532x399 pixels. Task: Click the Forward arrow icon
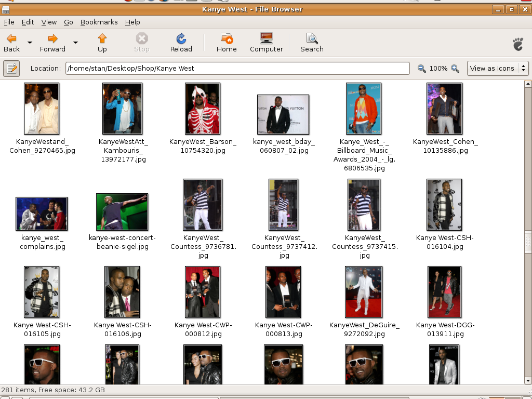pyautogui.click(x=52, y=39)
